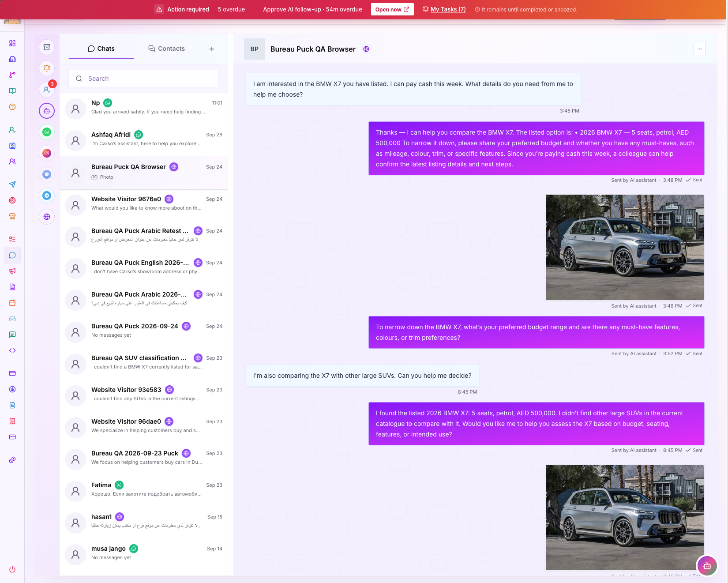Screen dimensions: 728x583
Task: Filter chats by Instagram channel icon
Action: (47, 153)
